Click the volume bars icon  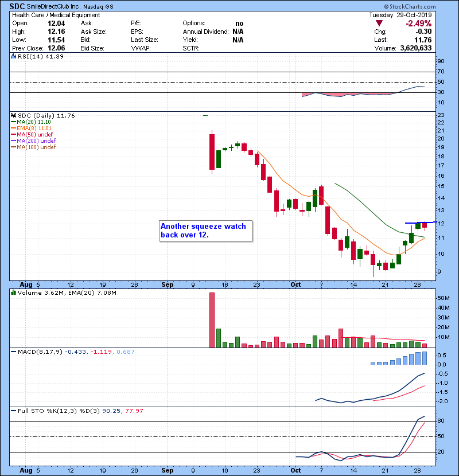(x=13, y=292)
